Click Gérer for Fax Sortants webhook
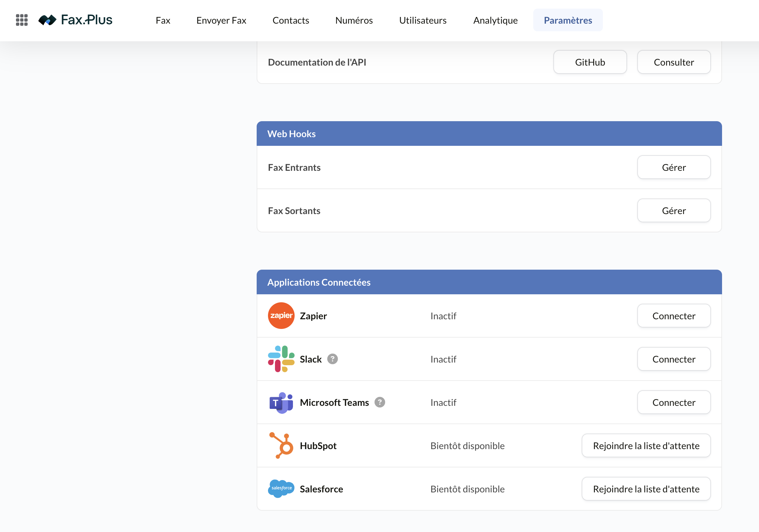Viewport: 759px width, 532px height. (x=674, y=211)
